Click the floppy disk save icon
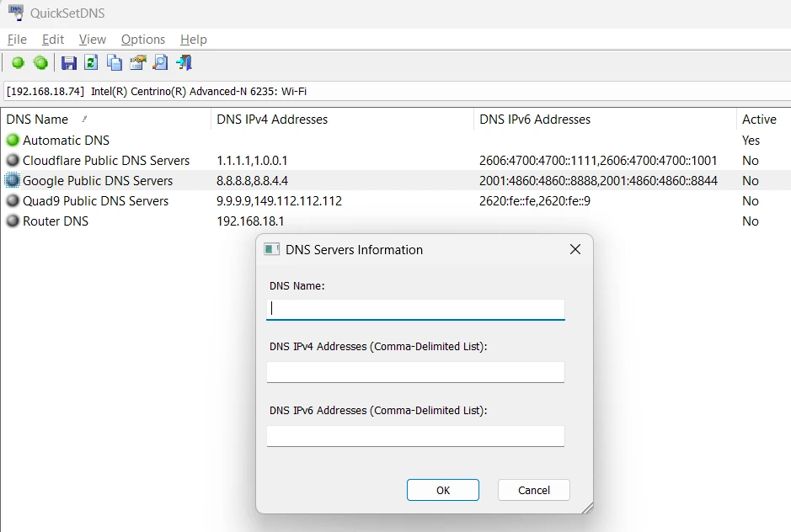Screen dimensions: 791x532 (68, 63)
